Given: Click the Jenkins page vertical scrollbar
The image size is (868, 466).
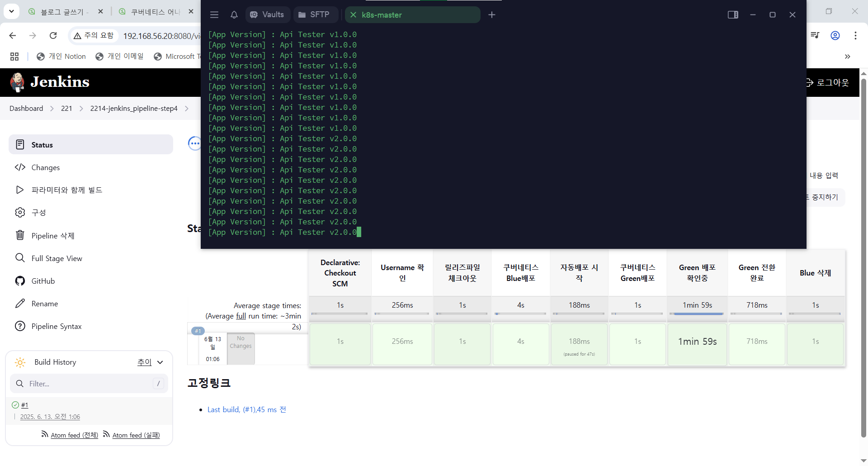Looking at the screenshot, I should 863,258.
